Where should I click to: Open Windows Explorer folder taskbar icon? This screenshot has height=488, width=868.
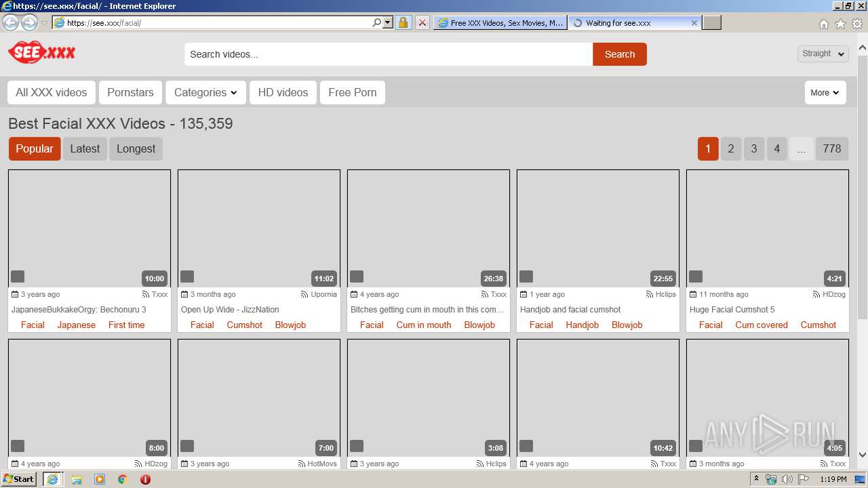tap(77, 479)
